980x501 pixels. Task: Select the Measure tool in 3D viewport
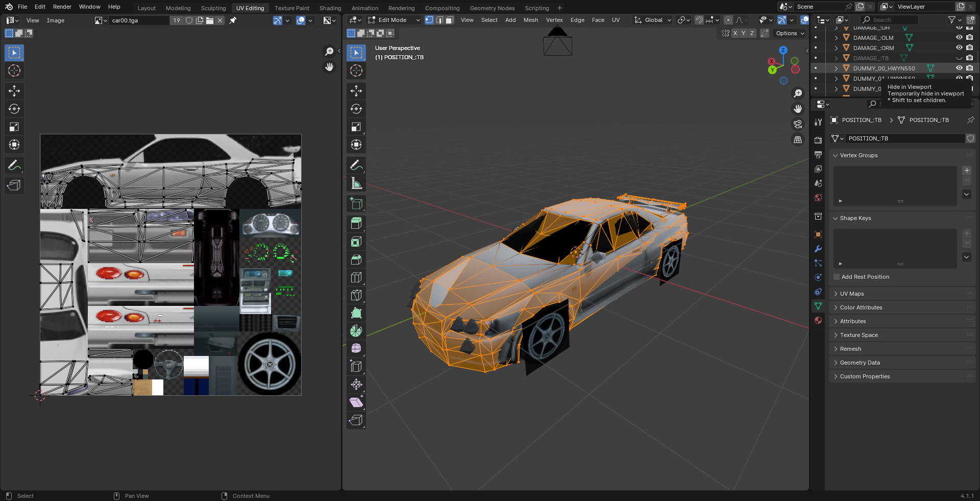click(356, 183)
